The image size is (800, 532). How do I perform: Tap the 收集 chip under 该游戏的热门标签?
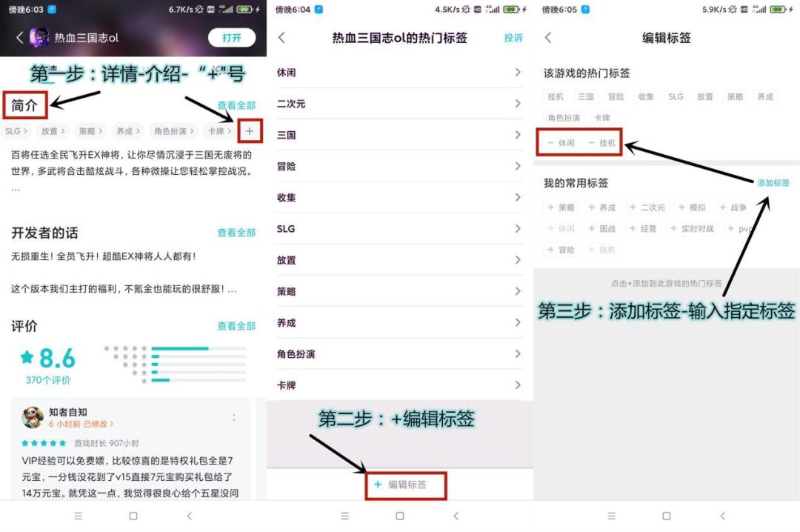(646, 96)
